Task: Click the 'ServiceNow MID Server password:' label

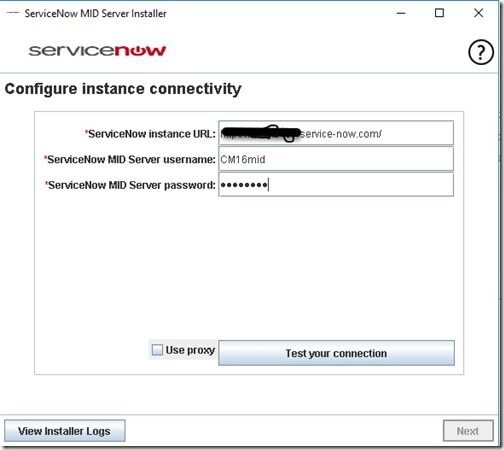Action: click(130, 185)
